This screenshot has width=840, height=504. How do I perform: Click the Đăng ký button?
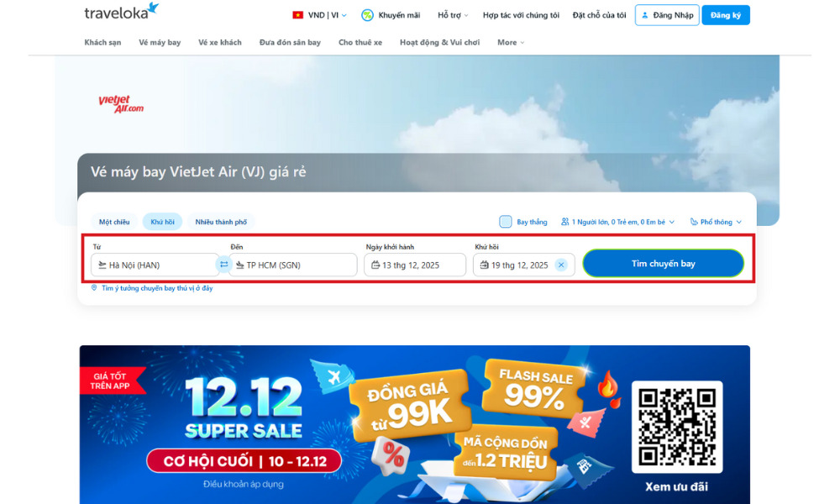[725, 14]
